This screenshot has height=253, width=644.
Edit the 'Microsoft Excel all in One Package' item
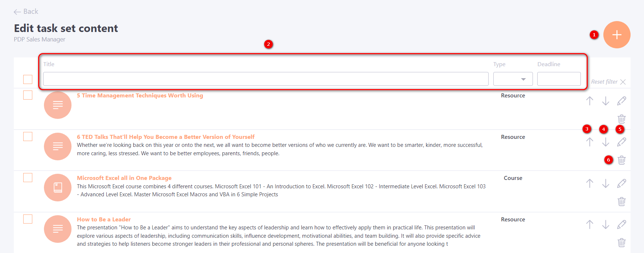click(621, 183)
